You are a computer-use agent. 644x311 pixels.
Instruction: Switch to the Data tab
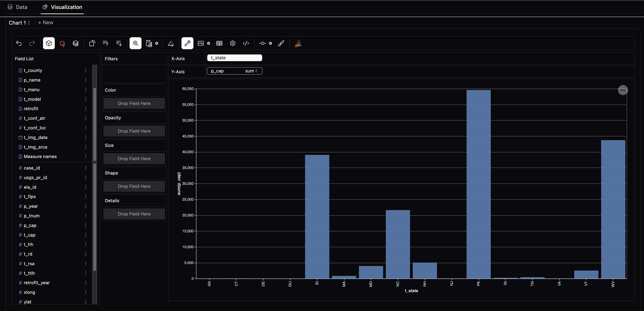(x=18, y=7)
